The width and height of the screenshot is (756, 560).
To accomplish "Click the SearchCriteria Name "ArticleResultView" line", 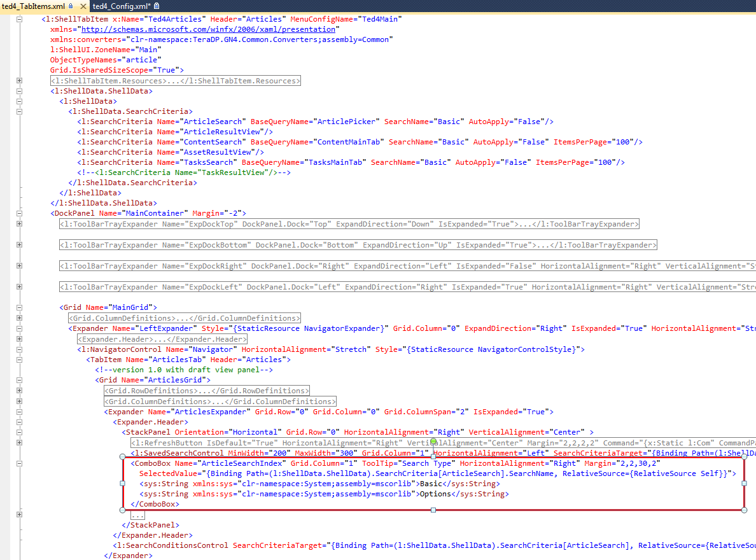I will [175, 132].
